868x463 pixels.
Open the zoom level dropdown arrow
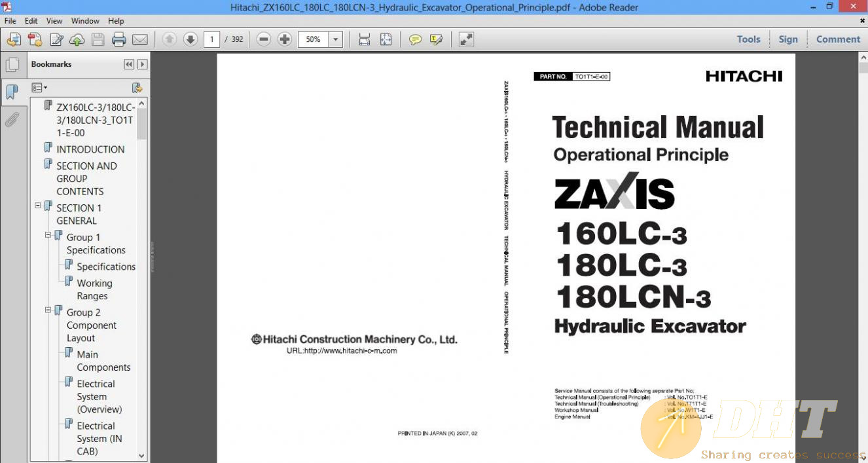[336, 39]
